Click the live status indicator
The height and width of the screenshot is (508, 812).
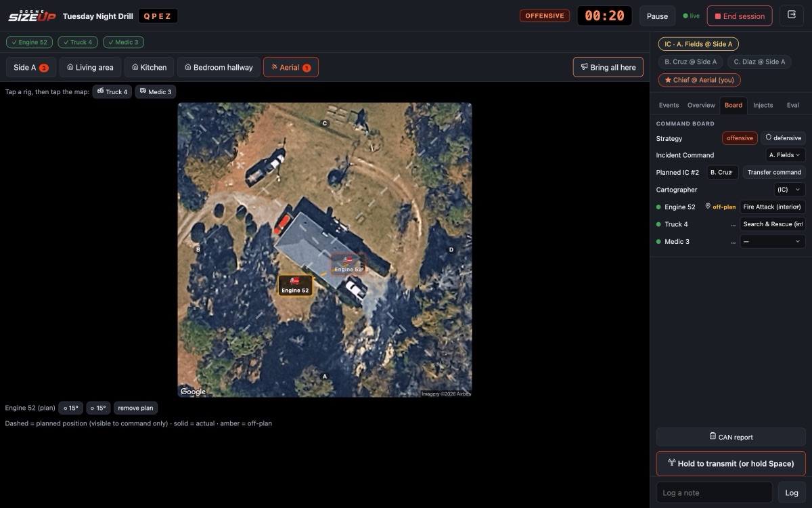[x=692, y=16]
